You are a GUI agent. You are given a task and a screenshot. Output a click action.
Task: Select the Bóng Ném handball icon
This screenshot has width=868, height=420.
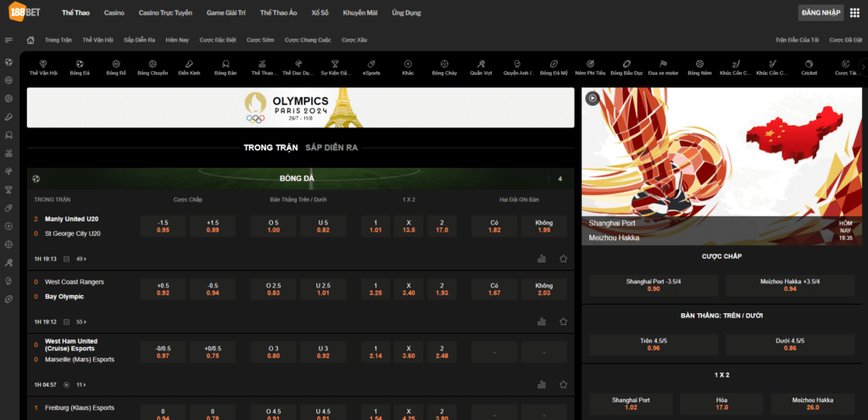699,68
